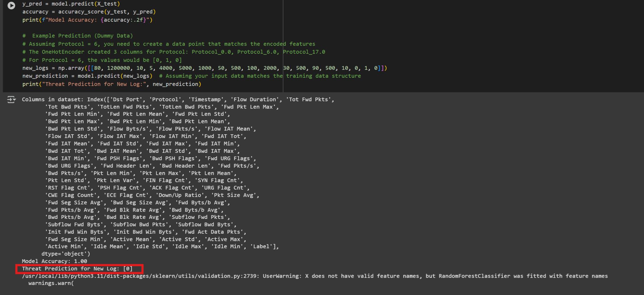Run the code cell with play button
Screen dimensions: 644x295
(x=11, y=5)
